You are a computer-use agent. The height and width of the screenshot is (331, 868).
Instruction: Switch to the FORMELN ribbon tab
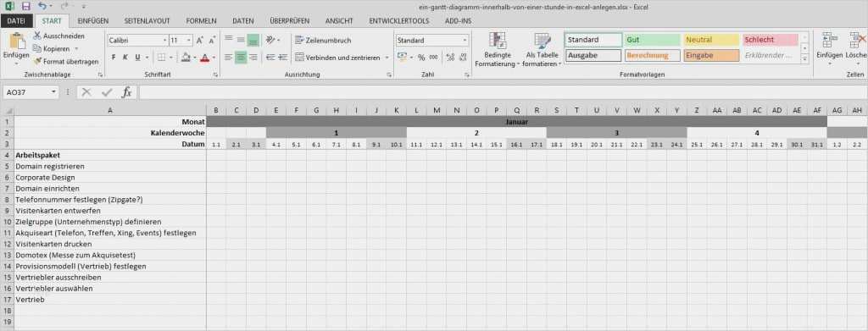201,21
